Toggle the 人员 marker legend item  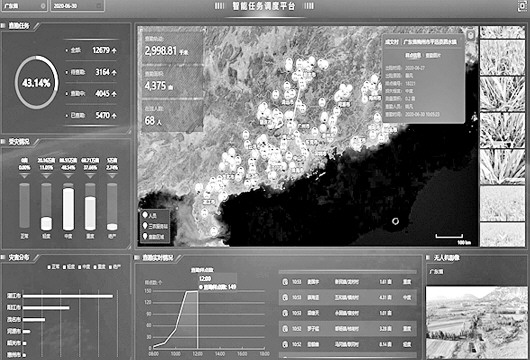[x=150, y=215]
